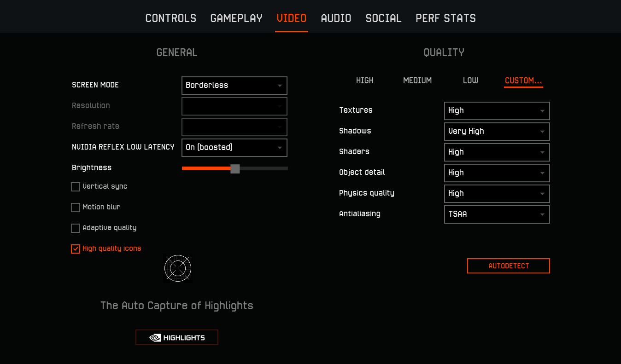Click the Screen Mode label
The image size is (621, 364).
(95, 85)
